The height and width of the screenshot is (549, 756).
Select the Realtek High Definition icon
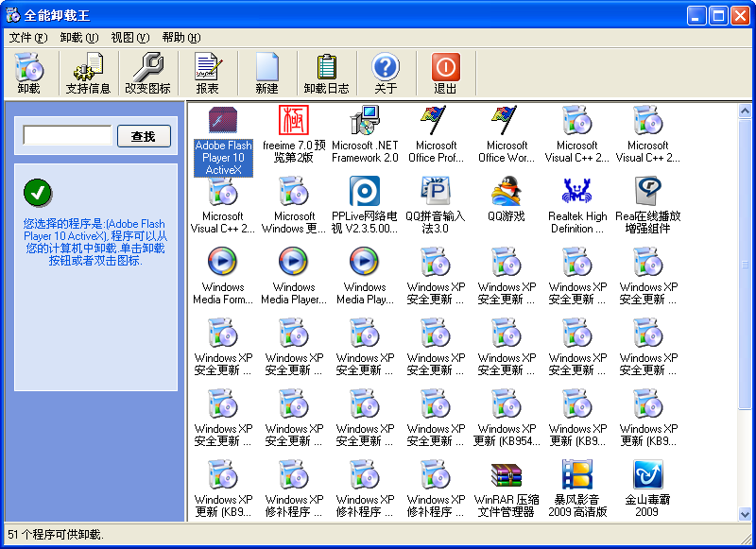[x=577, y=193]
